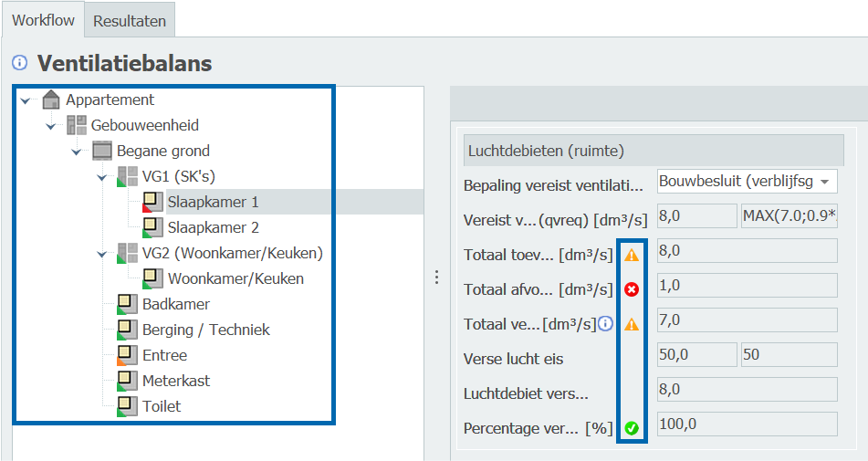The image size is (868, 461).
Task: Select Badkamer in the tree
Action: click(176, 304)
